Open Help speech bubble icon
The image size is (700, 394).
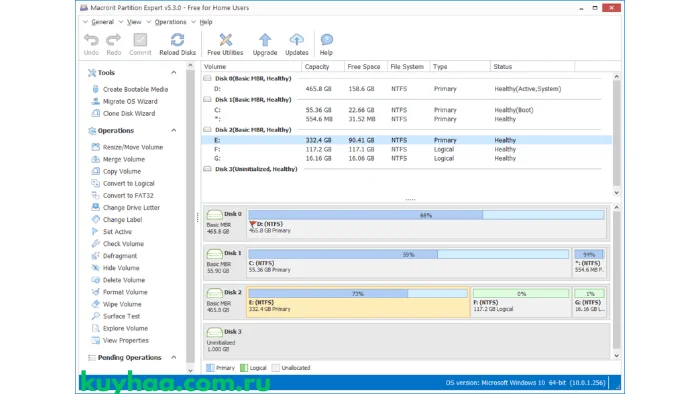tap(326, 40)
